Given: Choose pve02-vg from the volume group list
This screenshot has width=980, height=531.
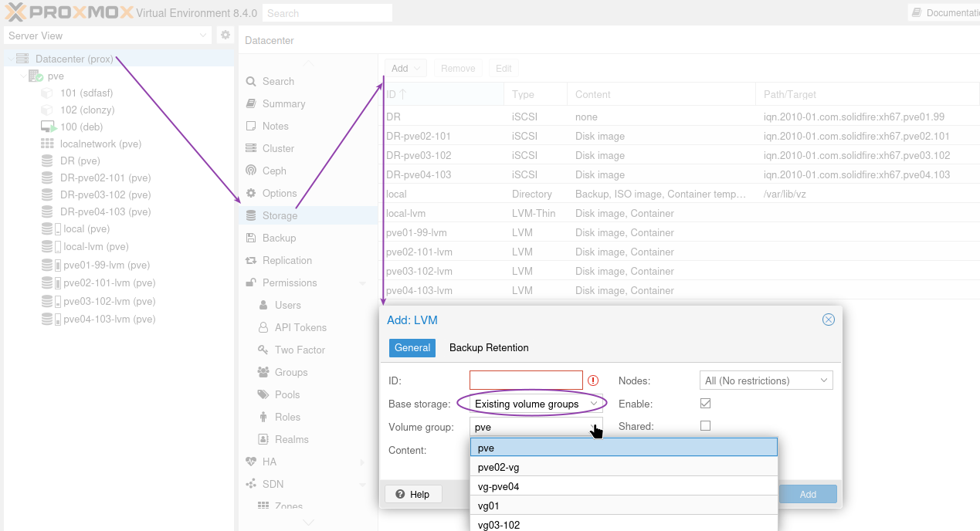Looking at the screenshot, I should point(624,467).
